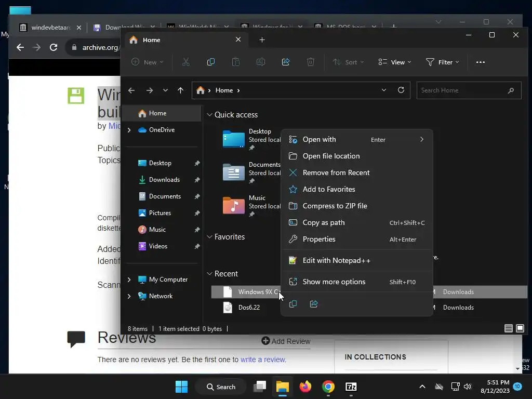This screenshot has width=532, height=399.
Task: Click the Paste icon in Explorer toolbar
Action: point(235,62)
